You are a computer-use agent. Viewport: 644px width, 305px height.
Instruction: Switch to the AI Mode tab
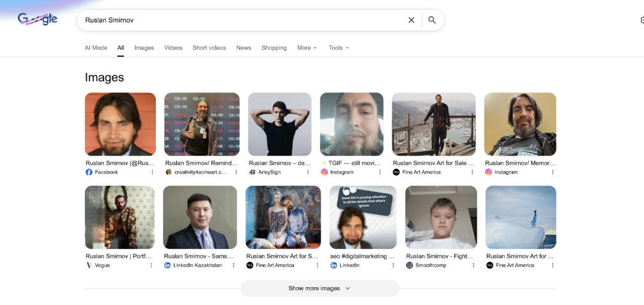coord(96,48)
